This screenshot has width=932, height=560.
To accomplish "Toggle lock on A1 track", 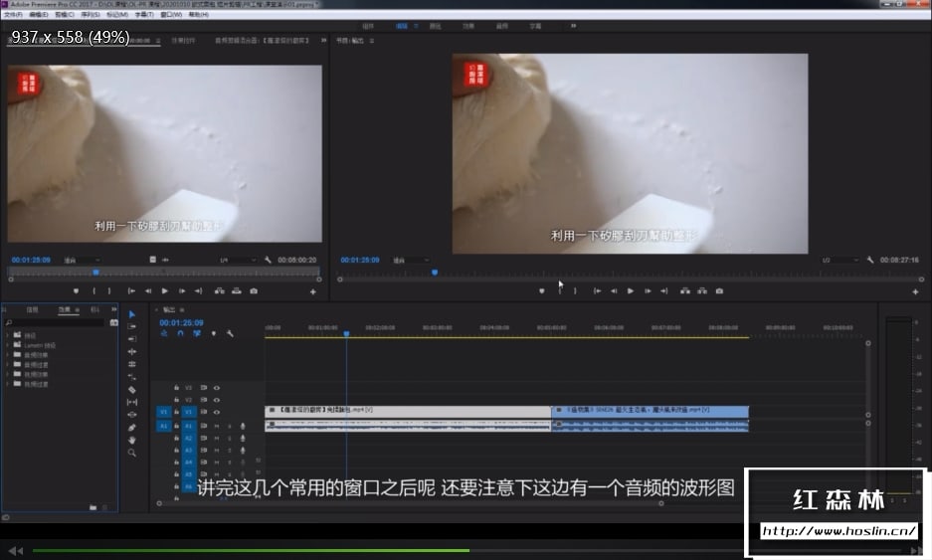I will 176,427.
